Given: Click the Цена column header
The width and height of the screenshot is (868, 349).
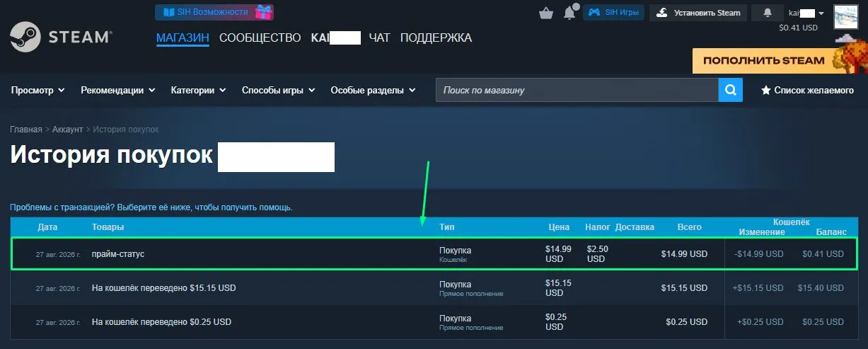Looking at the screenshot, I should coord(559,227).
